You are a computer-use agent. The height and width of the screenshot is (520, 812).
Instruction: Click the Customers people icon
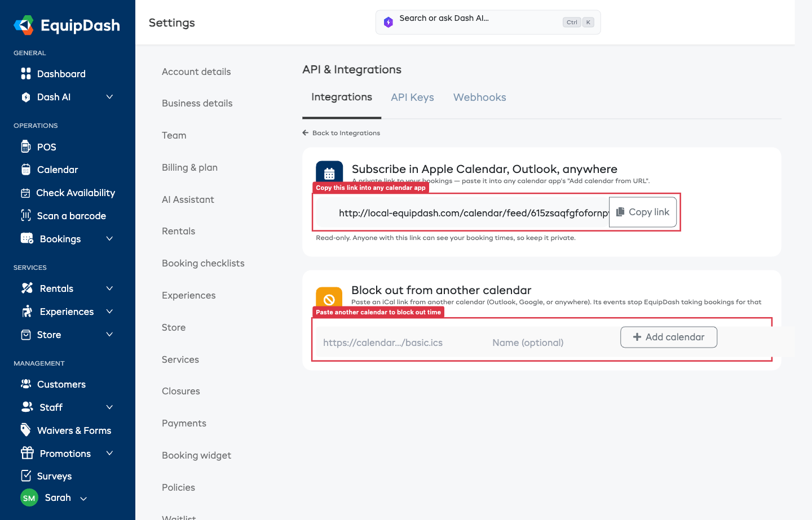click(26, 384)
